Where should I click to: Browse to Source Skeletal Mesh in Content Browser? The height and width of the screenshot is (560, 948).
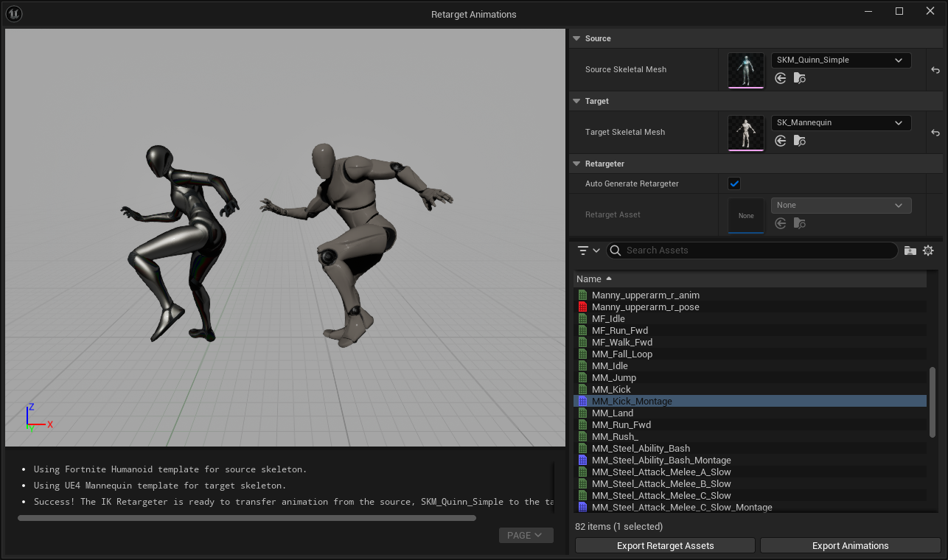800,78
